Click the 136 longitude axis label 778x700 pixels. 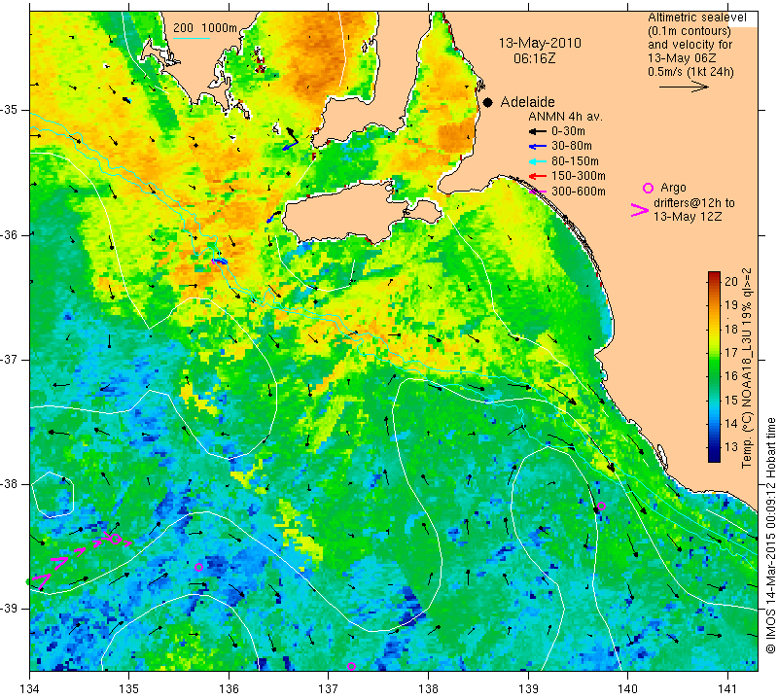[230, 688]
